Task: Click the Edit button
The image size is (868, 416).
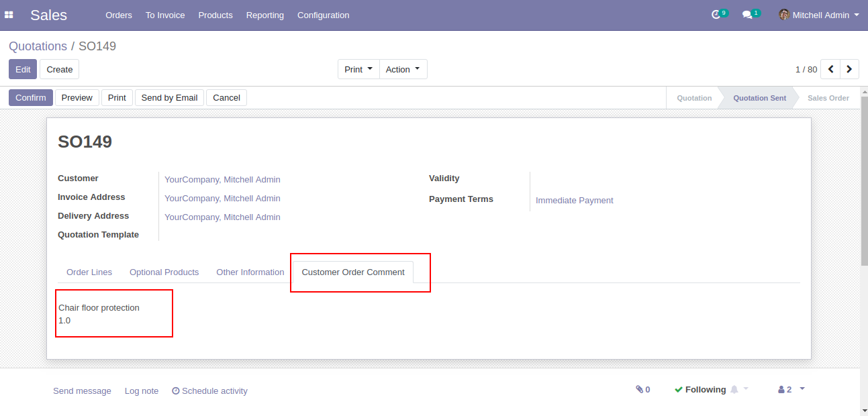Action: tap(23, 69)
